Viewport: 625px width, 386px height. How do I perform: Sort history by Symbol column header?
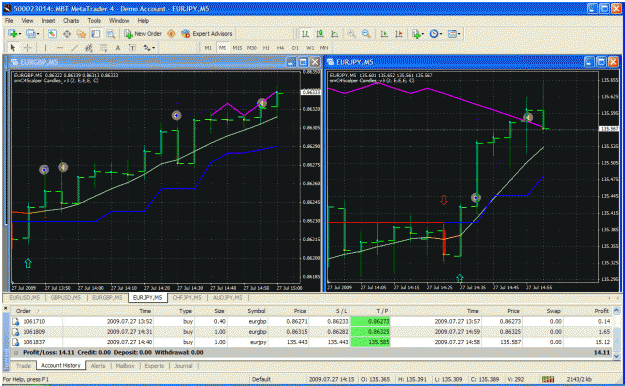256,311
